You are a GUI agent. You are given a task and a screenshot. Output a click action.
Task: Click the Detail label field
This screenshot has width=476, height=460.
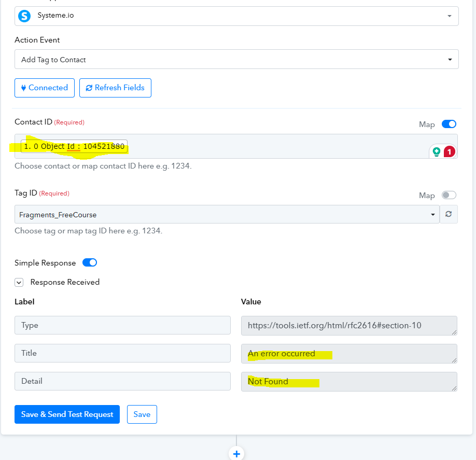click(123, 381)
